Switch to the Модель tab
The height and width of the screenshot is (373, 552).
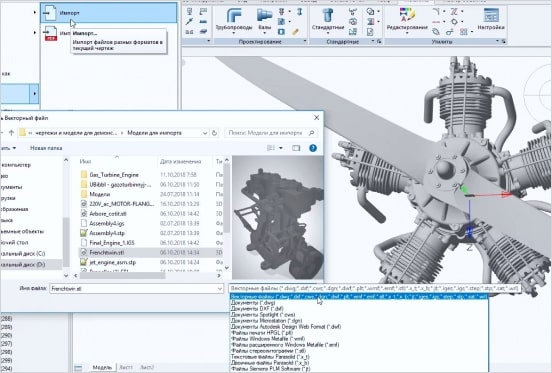point(102,367)
